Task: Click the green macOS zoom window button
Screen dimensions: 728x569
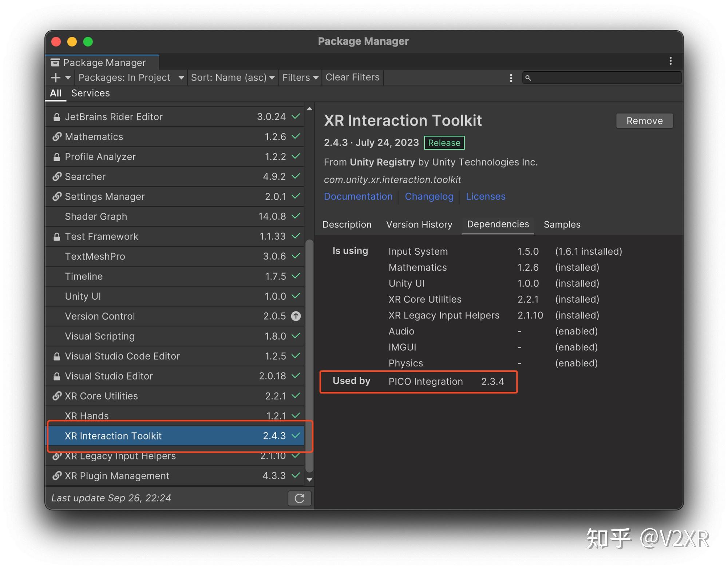Action: [88, 42]
